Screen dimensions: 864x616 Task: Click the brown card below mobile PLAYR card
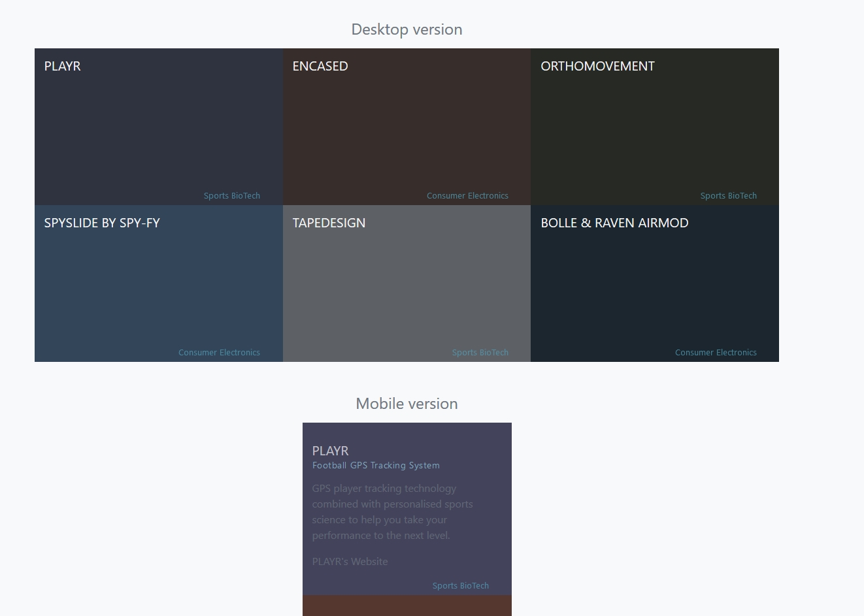pos(407,606)
